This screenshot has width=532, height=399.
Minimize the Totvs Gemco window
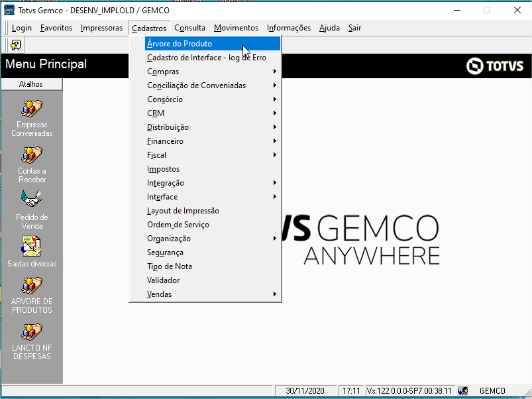457,10
